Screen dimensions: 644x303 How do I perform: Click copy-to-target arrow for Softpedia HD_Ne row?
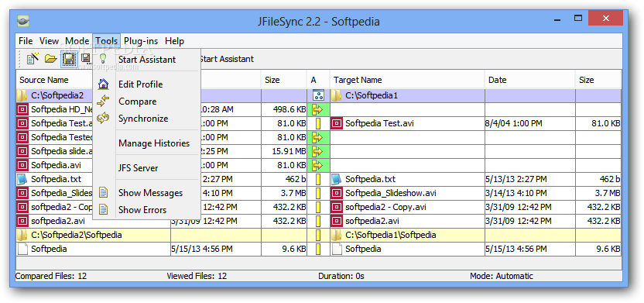pyautogui.click(x=318, y=110)
